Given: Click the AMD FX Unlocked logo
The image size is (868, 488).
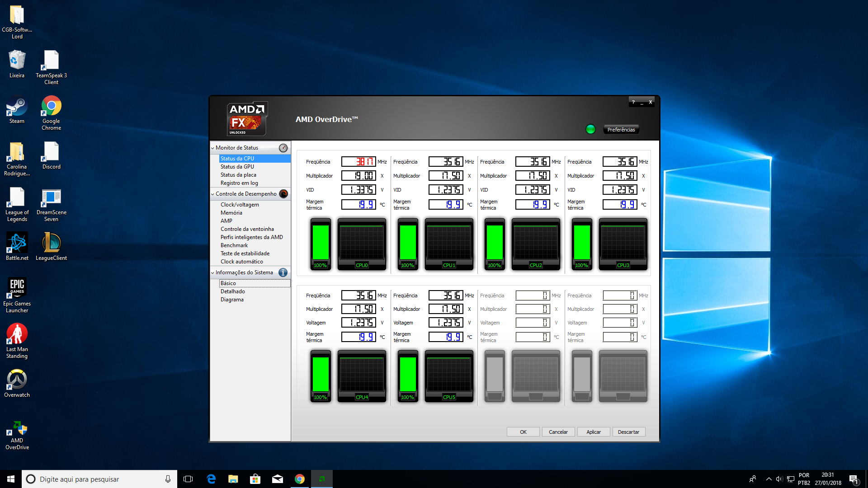Looking at the screenshot, I should (x=247, y=118).
